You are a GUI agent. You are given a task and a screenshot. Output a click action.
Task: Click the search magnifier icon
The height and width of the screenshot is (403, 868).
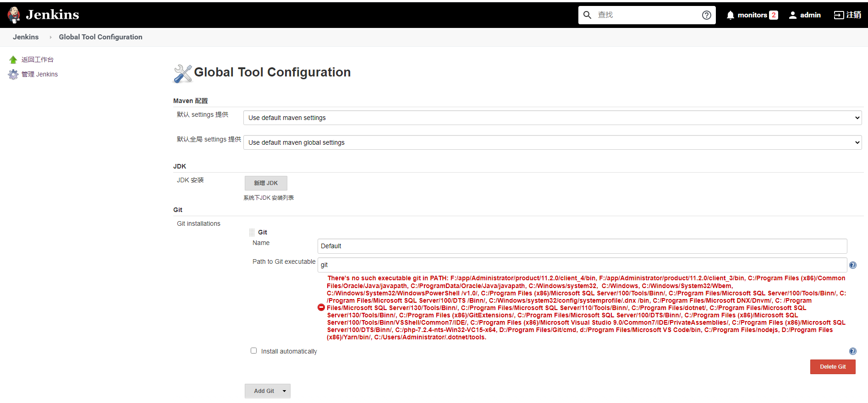(x=587, y=15)
